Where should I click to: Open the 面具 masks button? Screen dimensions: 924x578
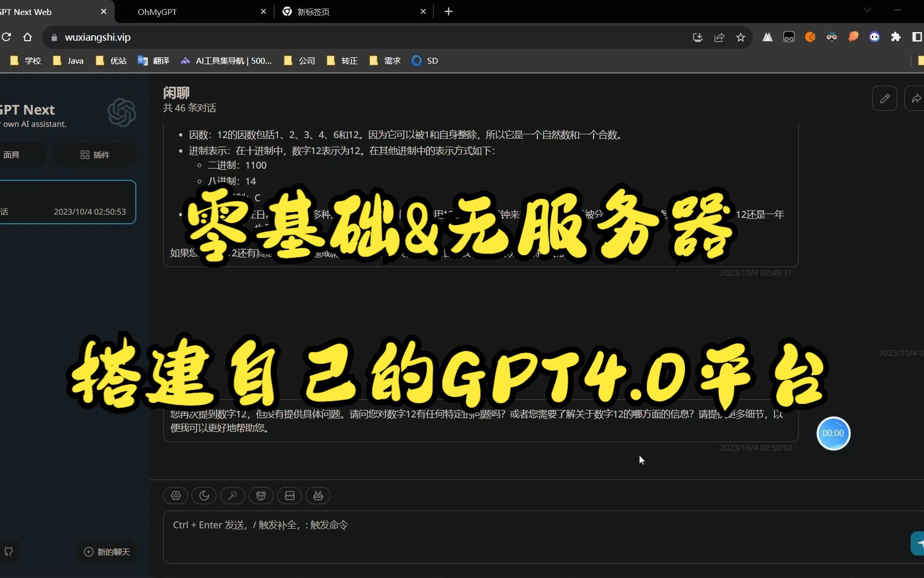click(21, 155)
